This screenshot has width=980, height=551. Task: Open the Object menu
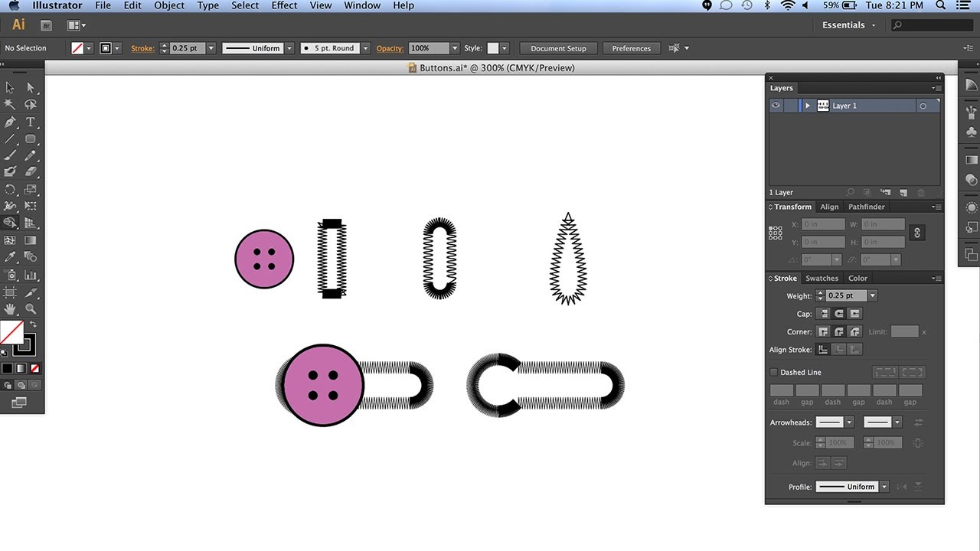tap(169, 5)
